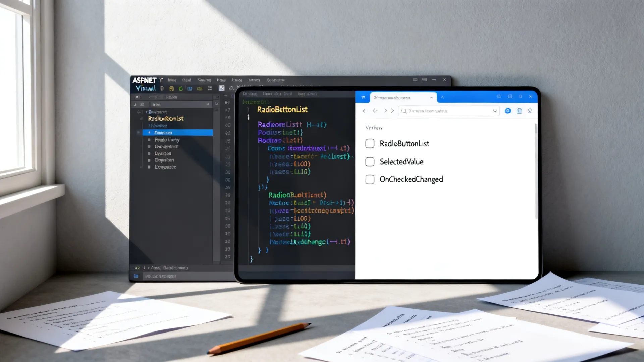Select the highlighted blue row in the IDE tree
This screenshot has height=362, width=644.
pos(177,133)
